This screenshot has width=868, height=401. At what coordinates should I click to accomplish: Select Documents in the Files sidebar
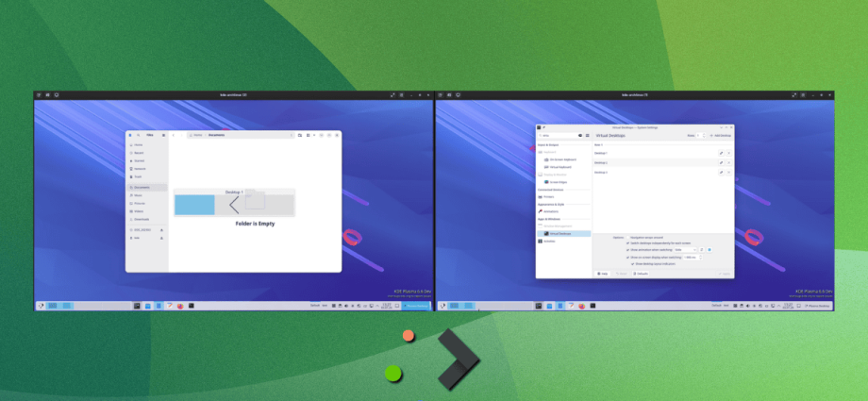tap(146, 188)
